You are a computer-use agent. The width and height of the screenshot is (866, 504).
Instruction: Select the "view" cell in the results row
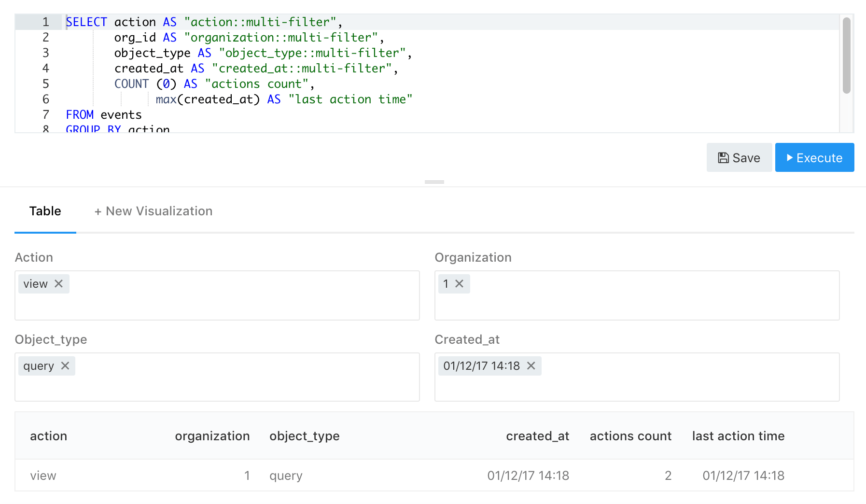point(43,476)
